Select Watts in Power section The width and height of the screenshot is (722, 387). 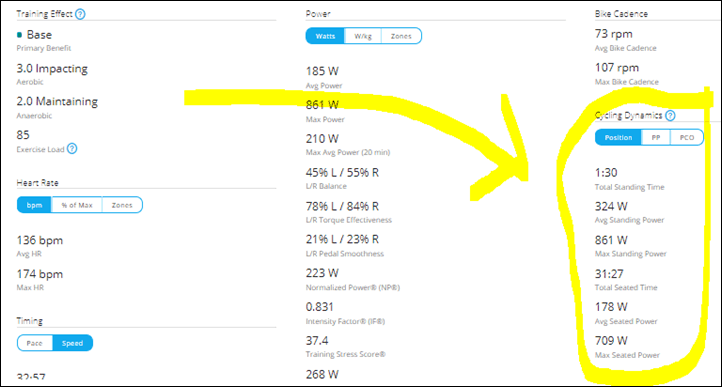click(x=325, y=36)
